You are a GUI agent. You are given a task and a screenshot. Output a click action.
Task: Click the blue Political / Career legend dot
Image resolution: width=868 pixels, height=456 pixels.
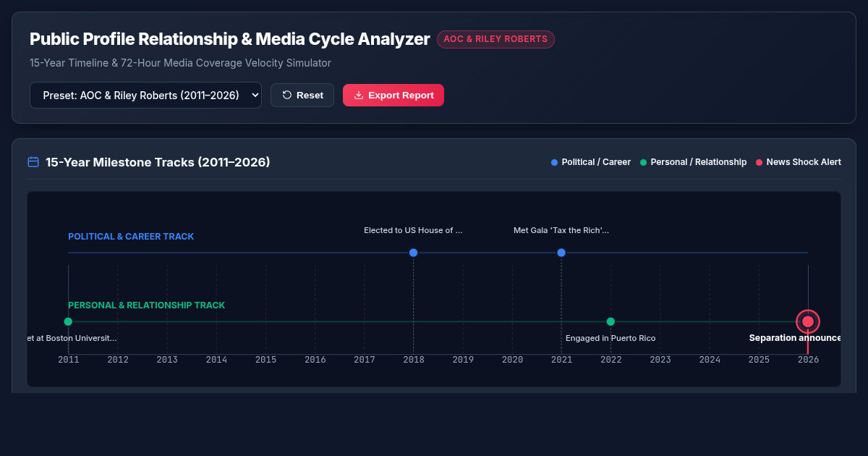(555, 162)
